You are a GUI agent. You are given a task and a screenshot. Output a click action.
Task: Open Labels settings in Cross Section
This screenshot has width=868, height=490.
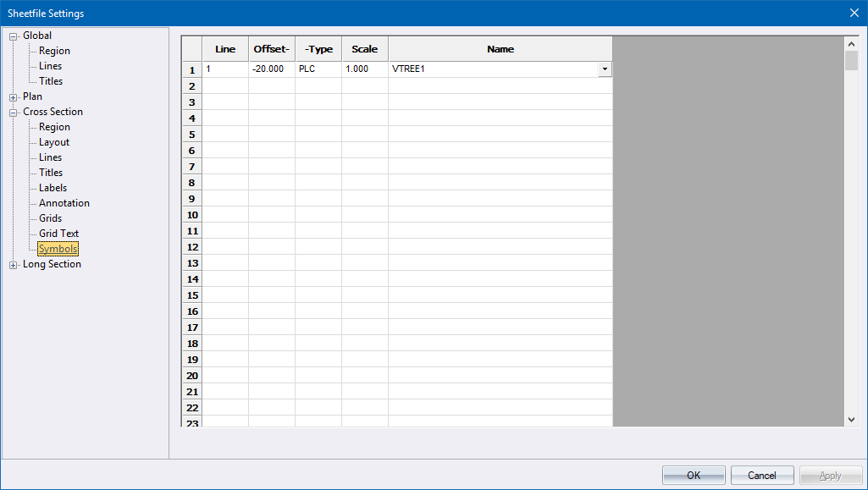[x=53, y=188]
